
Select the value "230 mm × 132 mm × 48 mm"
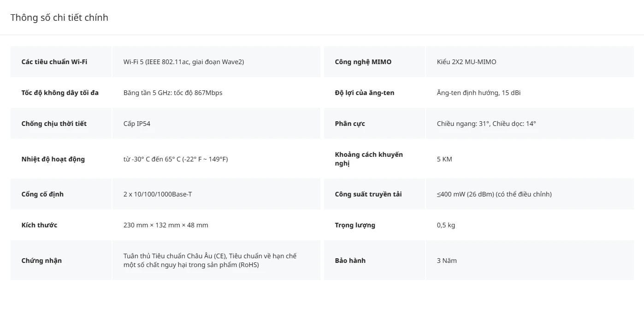point(166,225)
